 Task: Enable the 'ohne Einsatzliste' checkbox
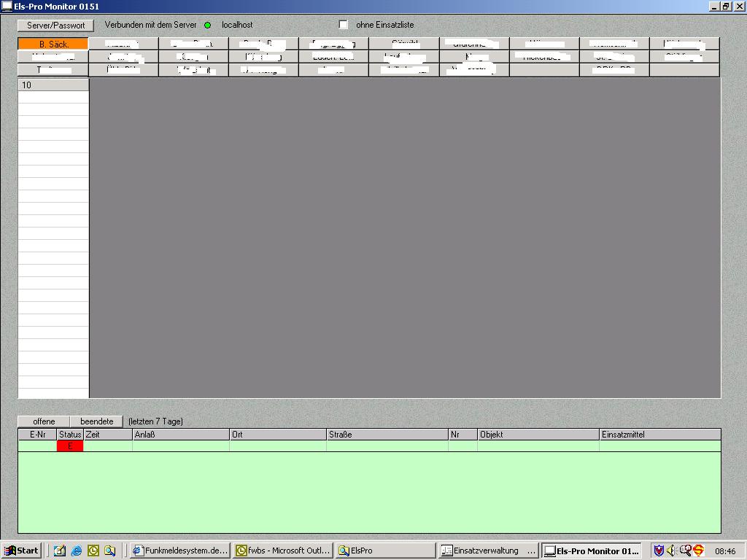coord(344,25)
